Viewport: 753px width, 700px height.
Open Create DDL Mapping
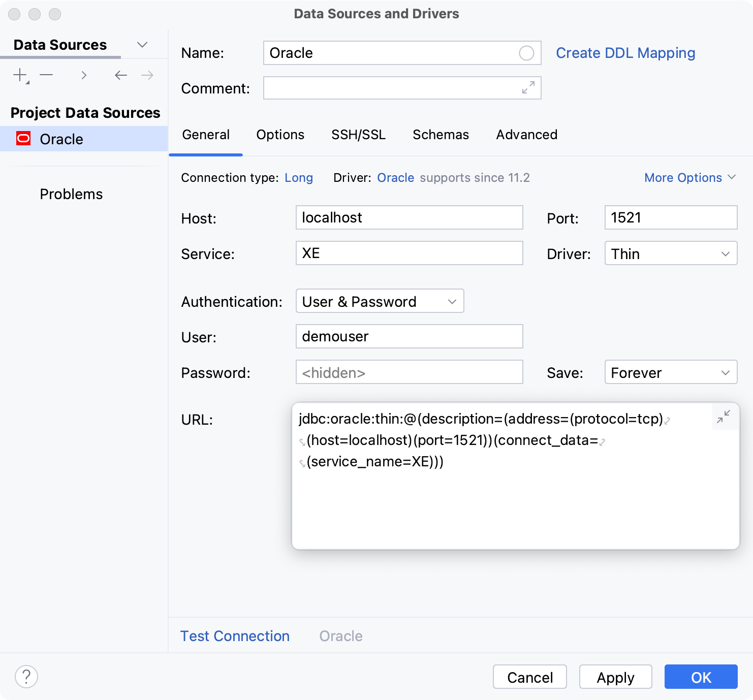coord(625,53)
